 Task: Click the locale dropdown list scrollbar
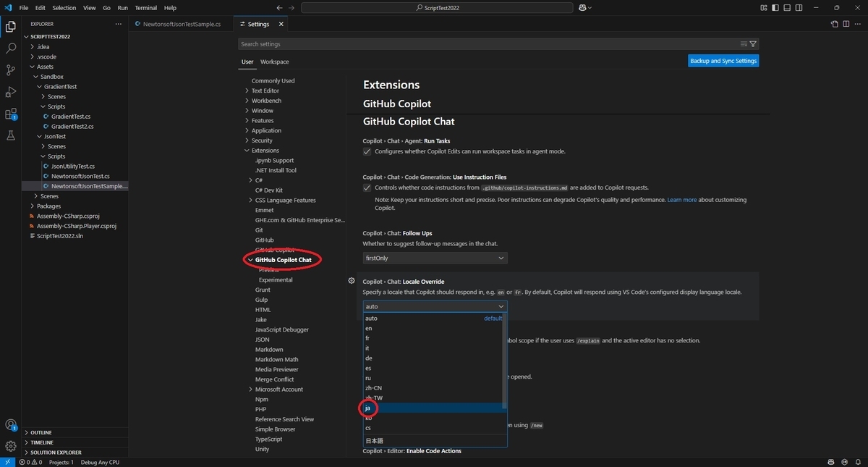click(505, 361)
